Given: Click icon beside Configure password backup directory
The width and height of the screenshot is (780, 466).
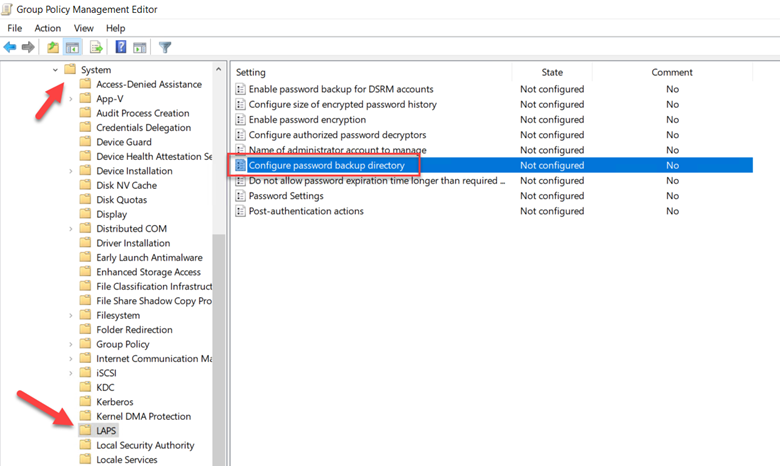Looking at the screenshot, I should (240, 165).
